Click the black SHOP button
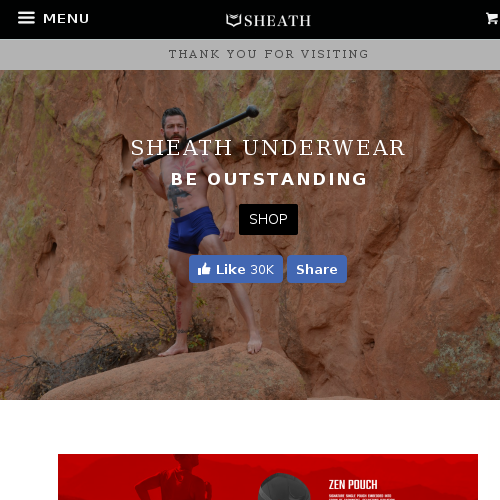 pos(268,219)
